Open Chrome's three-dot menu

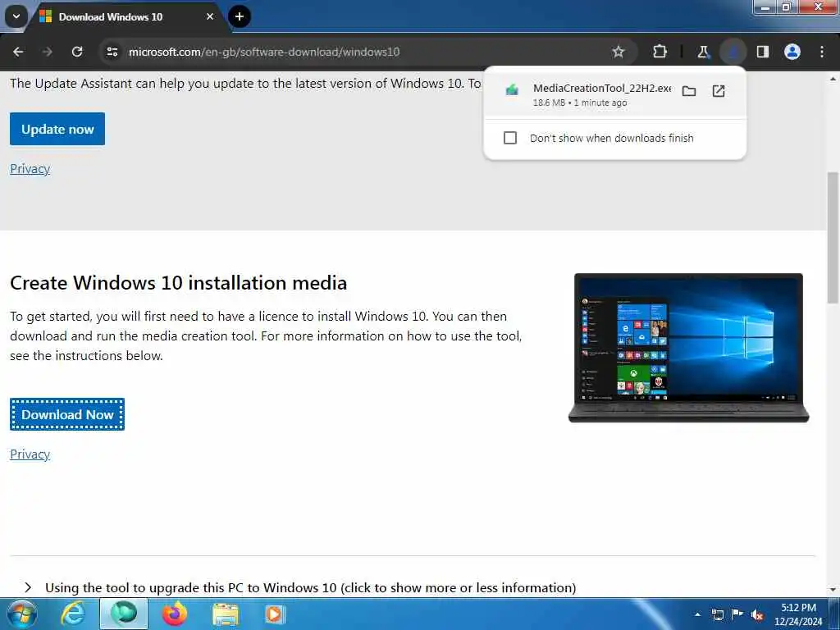click(822, 52)
